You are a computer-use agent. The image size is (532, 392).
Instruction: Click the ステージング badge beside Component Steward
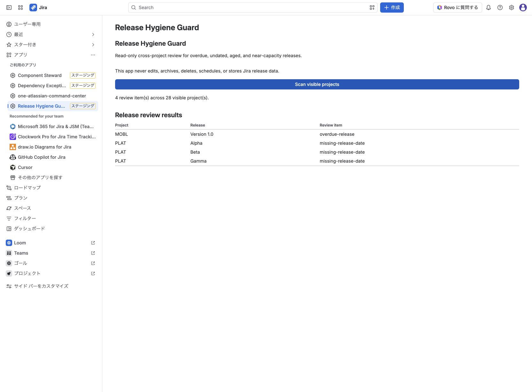pos(83,75)
